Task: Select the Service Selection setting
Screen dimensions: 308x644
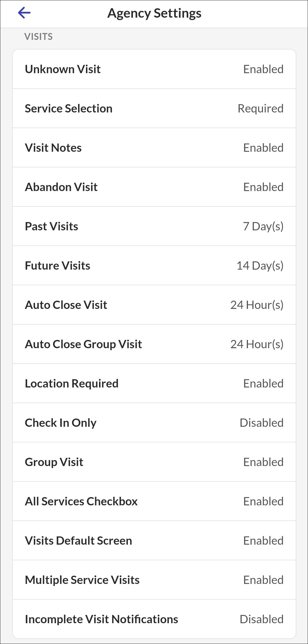Action: click(x=154, y=108)
